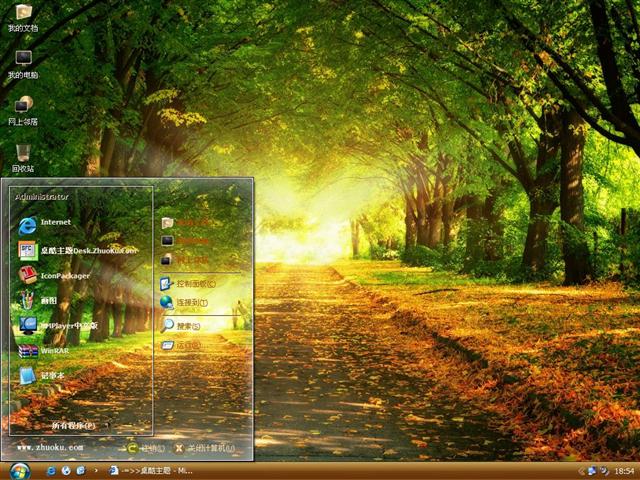Screen dimensions: 640x480
Task: Open 控制面板(C) control panel
Action: tap(187, 283)
